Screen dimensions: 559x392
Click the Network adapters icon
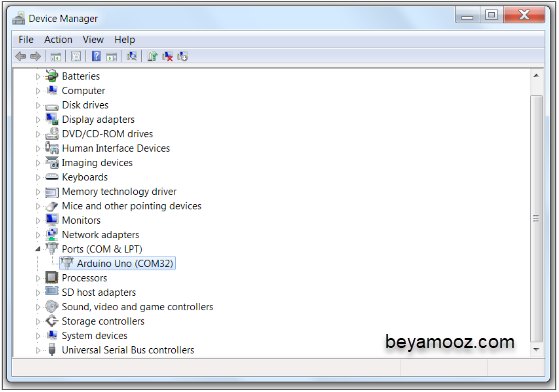52,234
